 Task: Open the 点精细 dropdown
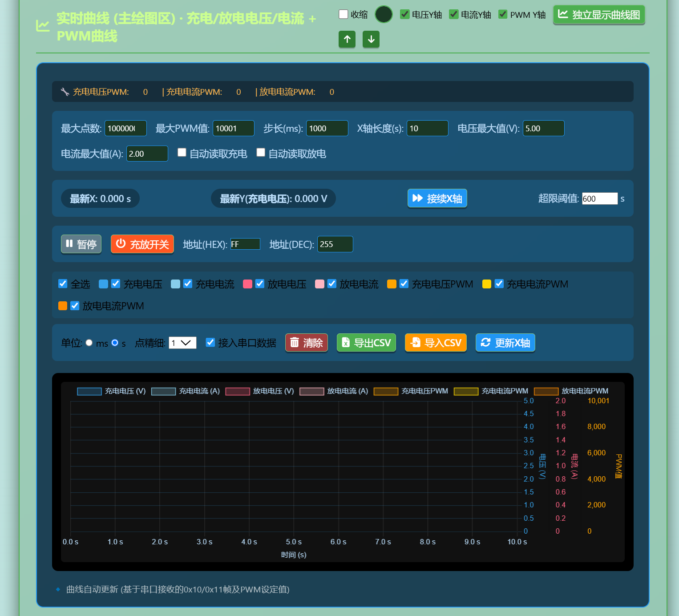pyautogui.click(x=182, y=343)
